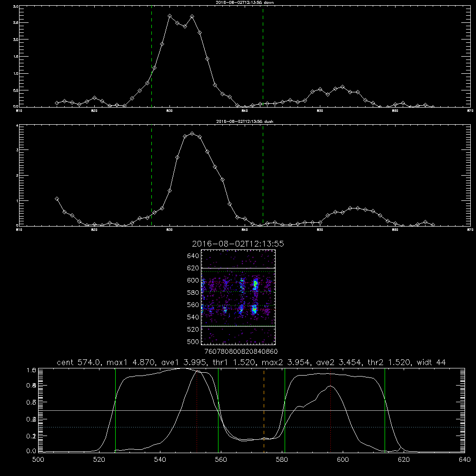476x476 pixels.
Task: Click the 0.0 y-axis label on bottom plot
Action: 31,451
